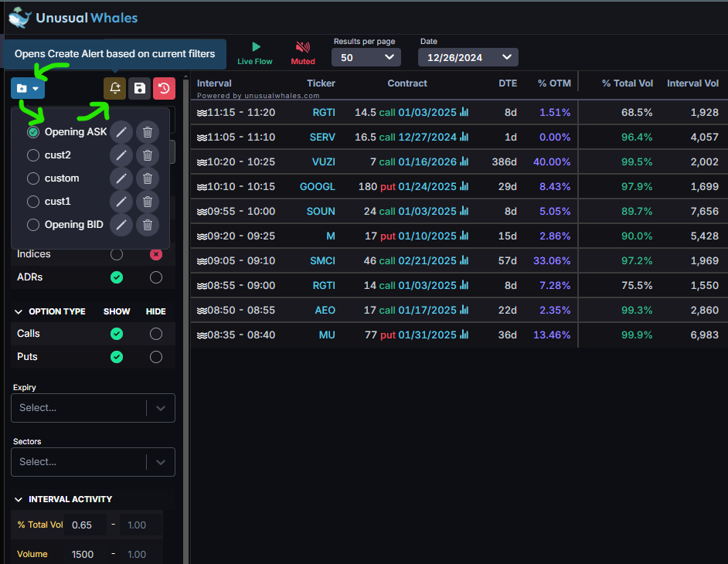
Task: Sort by % OTM column header
Action: (554, 83)
